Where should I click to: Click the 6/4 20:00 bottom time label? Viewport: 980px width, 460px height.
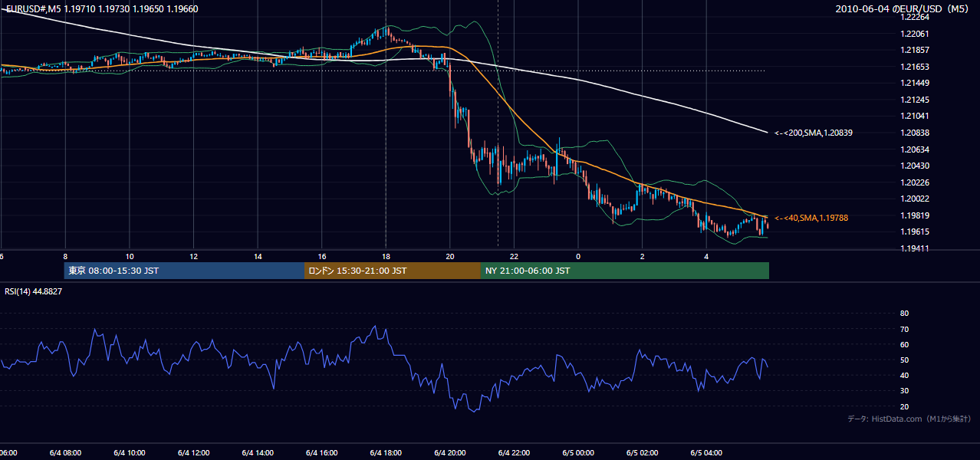coord(449,452)
